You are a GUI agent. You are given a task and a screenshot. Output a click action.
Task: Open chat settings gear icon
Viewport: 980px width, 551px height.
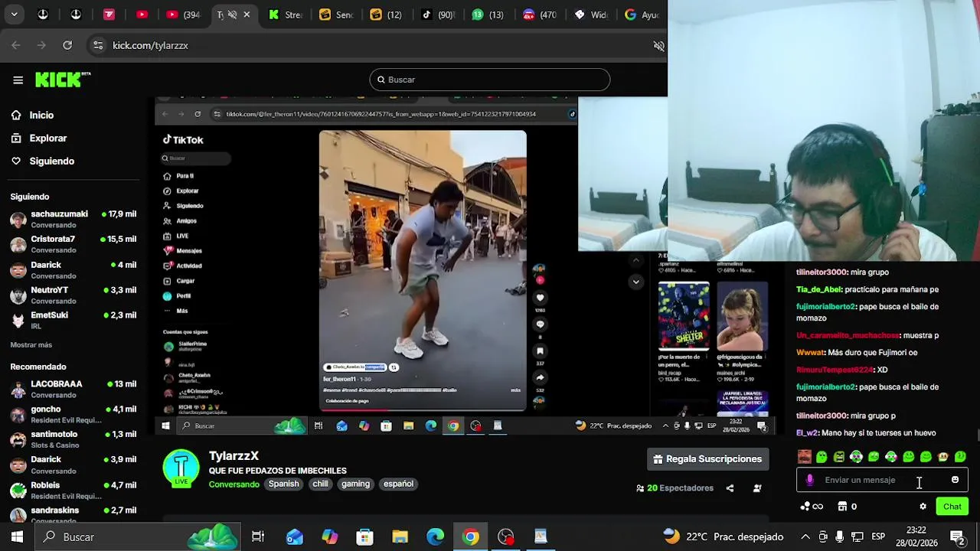pos(923,507)
